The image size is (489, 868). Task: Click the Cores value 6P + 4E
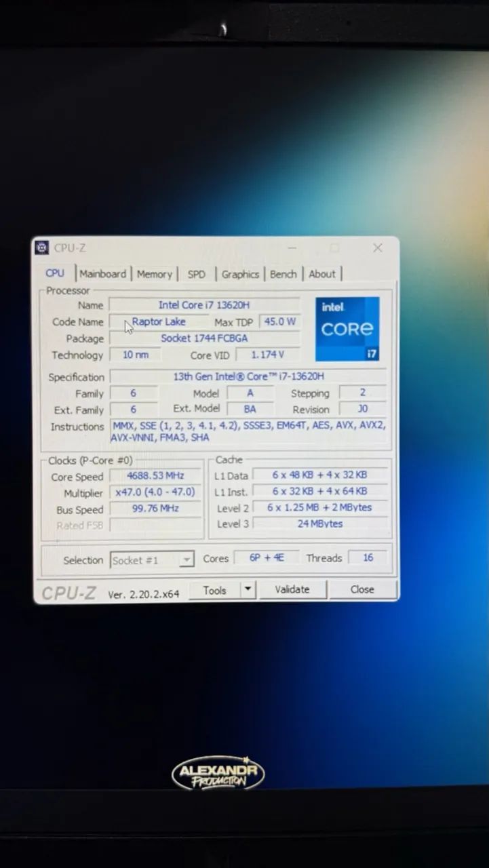point(267,557)
